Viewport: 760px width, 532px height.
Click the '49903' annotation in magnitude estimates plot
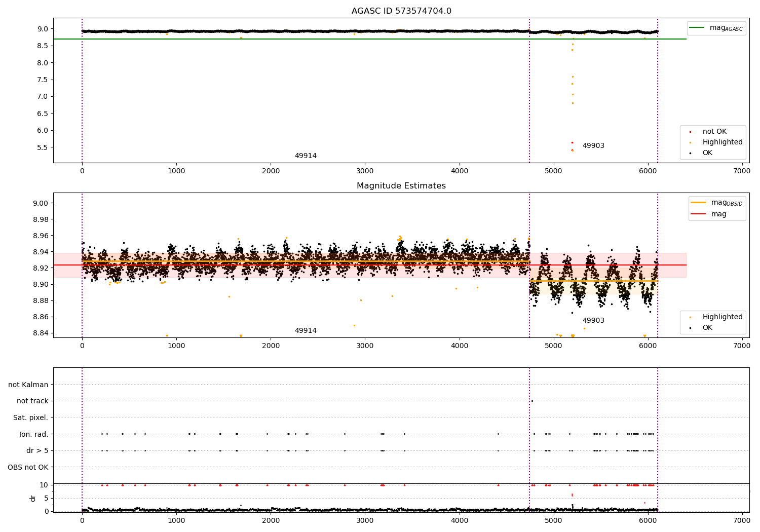593,321
